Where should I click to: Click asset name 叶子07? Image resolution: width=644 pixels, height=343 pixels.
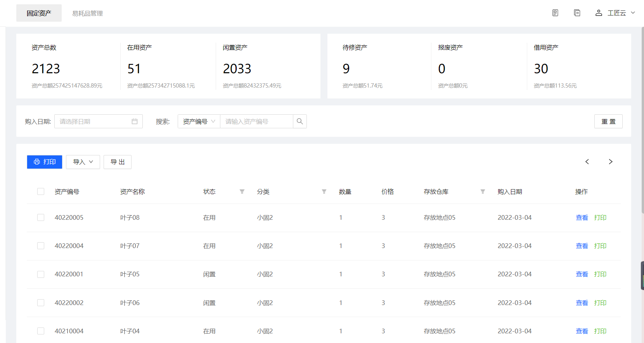click(130, 246)
